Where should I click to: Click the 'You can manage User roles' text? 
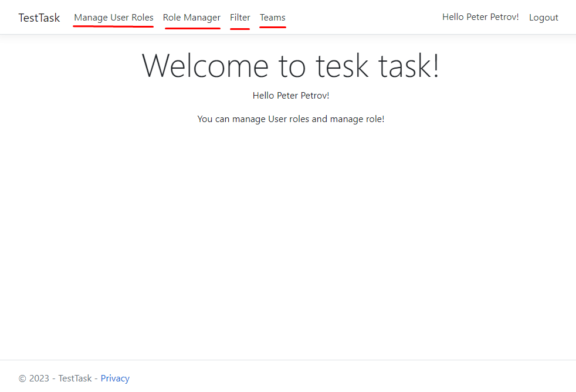pos(290,119)
